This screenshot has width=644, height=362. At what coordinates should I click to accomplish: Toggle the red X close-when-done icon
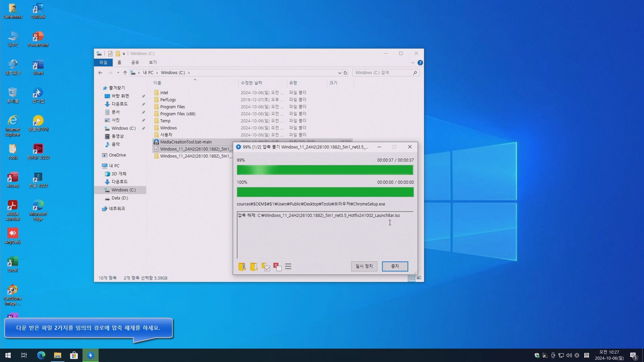point(277,267)
